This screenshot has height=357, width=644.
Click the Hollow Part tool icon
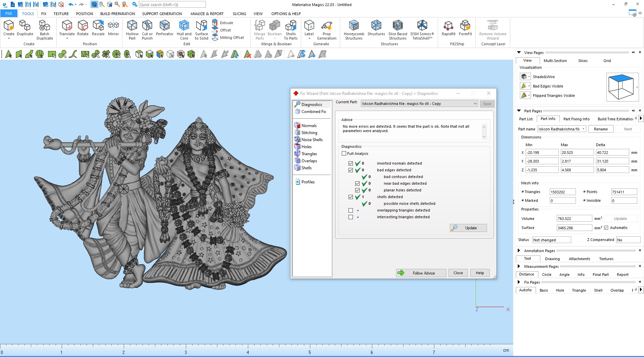coord(132,25)
